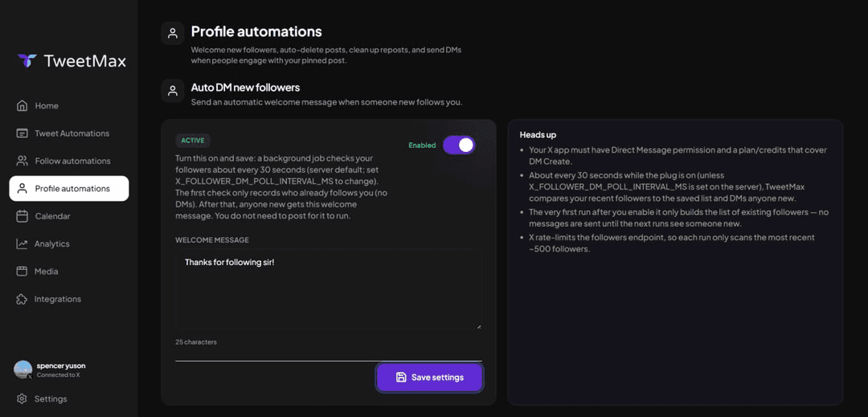Screen dimensions: 868x417
Task: Select Profile automations menu item
Action: coord(69,189)
